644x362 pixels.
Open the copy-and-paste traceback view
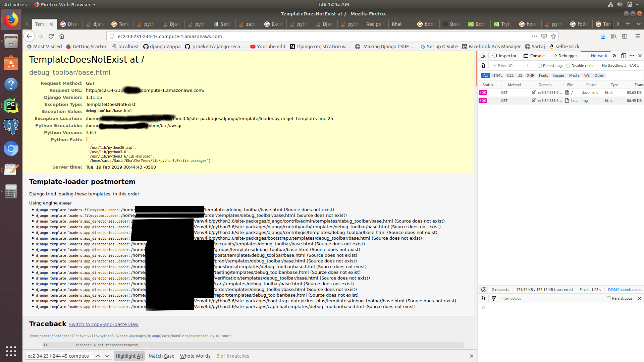pyautogui.click(x=103, y=324)
